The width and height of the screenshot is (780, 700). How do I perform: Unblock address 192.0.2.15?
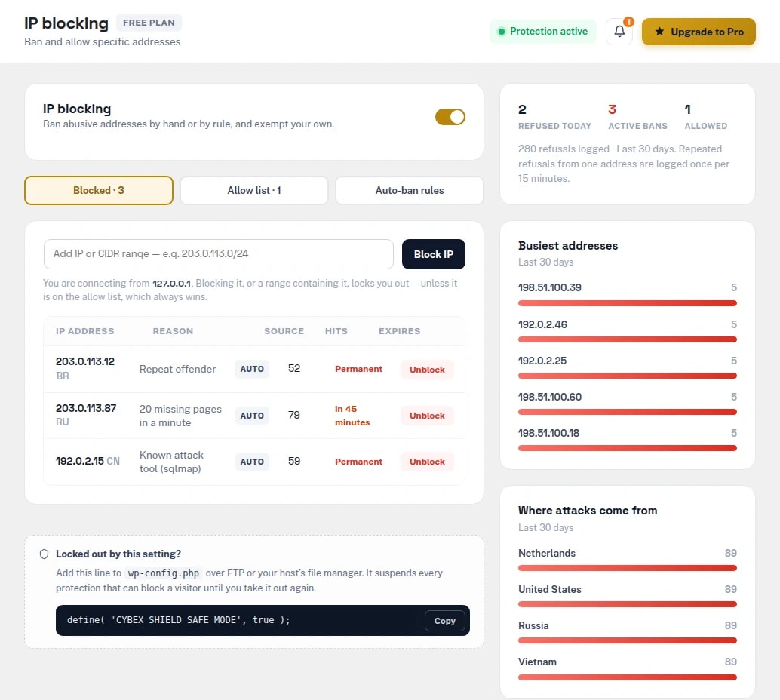pyautogui.click(x=427, y=462)
